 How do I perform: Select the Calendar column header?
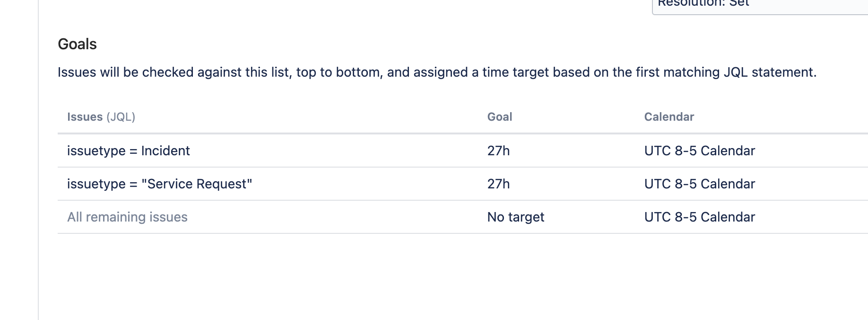click(669, 117)
